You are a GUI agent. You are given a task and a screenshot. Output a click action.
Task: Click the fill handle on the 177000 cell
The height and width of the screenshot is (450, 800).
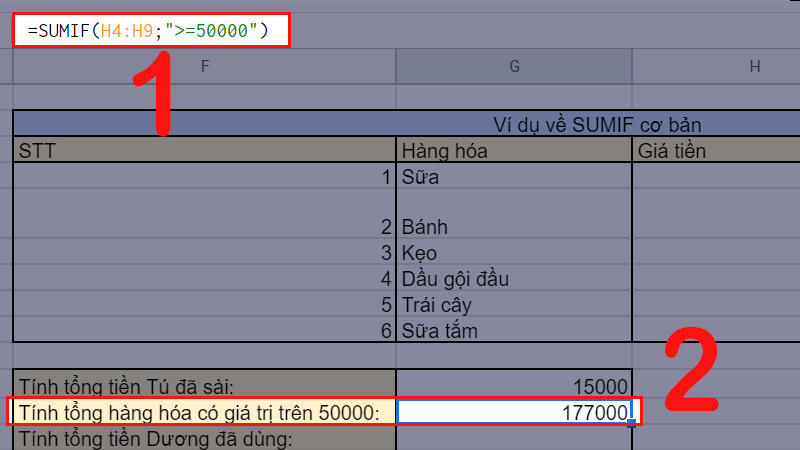[632, 423]
